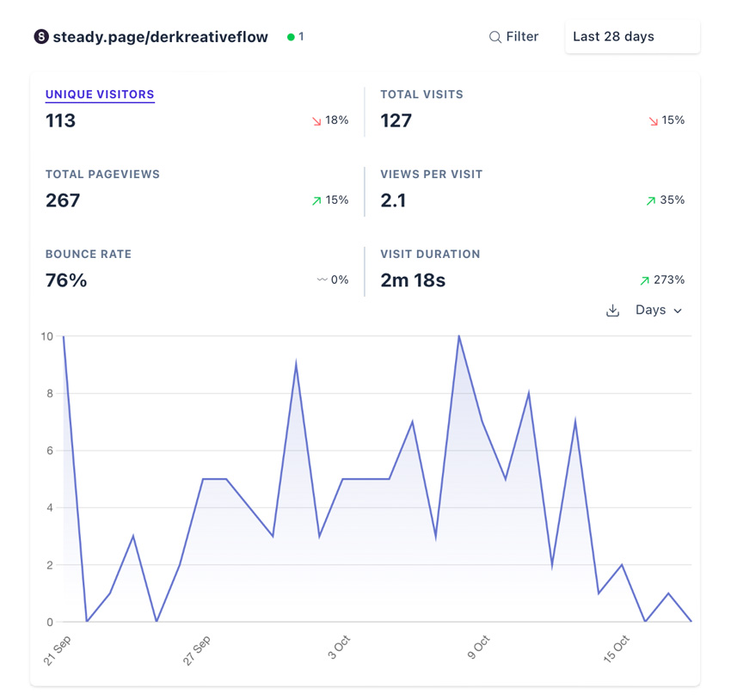The width and height of the screenshot is (731, 700).
Task: Select Views Per Visit metric
Action: click(431, 175)
